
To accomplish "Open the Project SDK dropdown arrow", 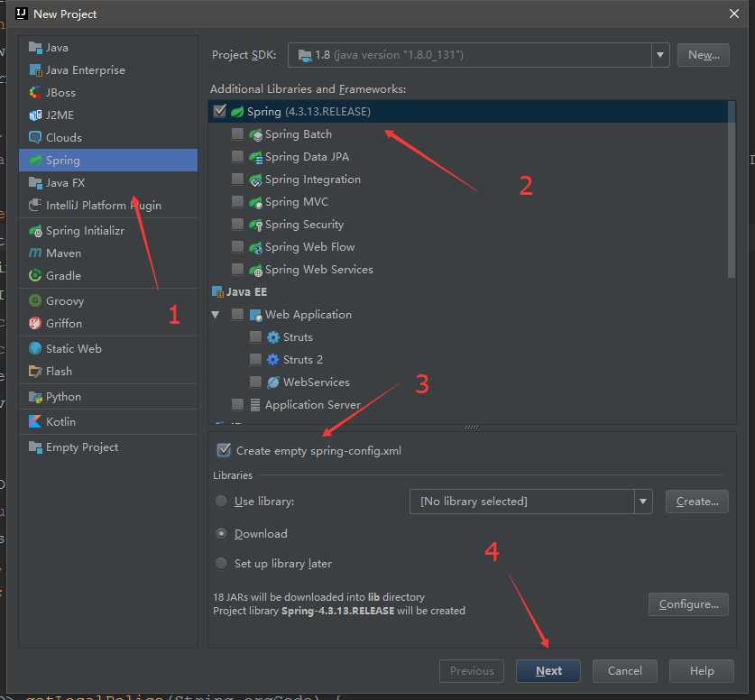I will pyautogui.click(x=660, y=55).
